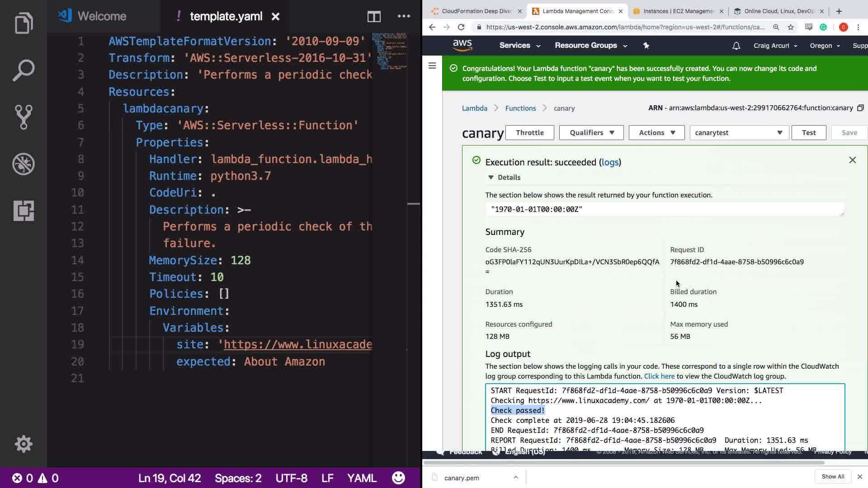868x488 pixels.
Task: Open the Debug view icon
Action: pyautogui.click(x=24, y=164)
